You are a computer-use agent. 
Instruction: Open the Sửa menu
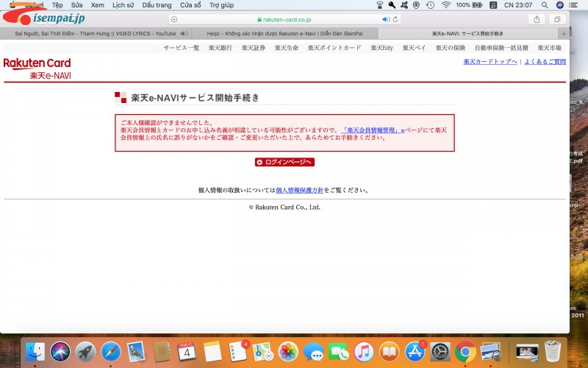(77, 5)
